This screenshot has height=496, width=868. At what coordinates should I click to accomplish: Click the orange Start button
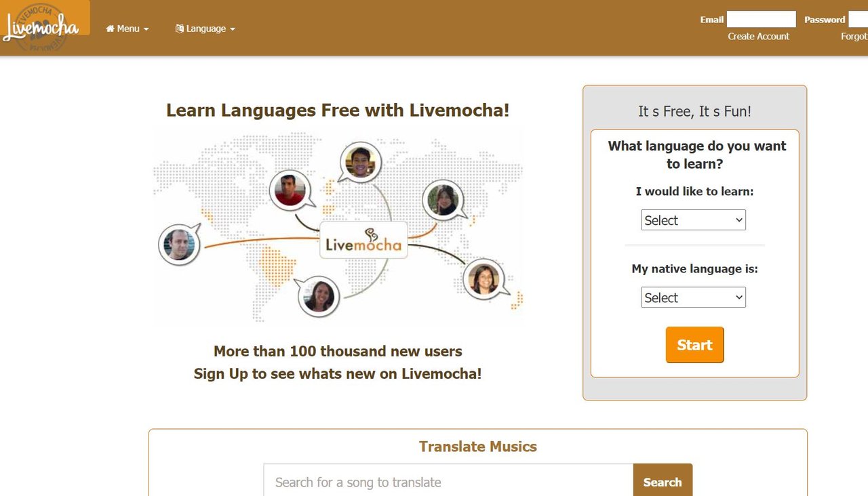coord(694,345)
